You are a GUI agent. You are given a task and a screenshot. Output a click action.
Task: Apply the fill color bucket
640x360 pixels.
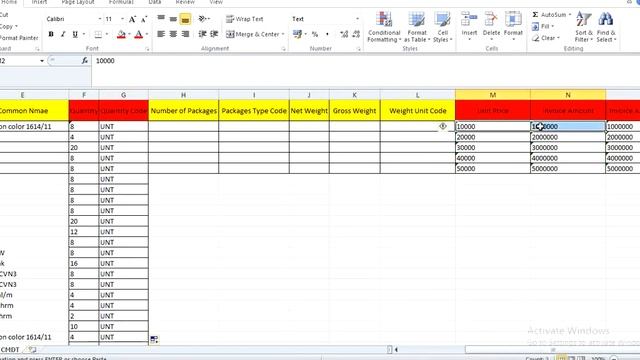[121, 34]
